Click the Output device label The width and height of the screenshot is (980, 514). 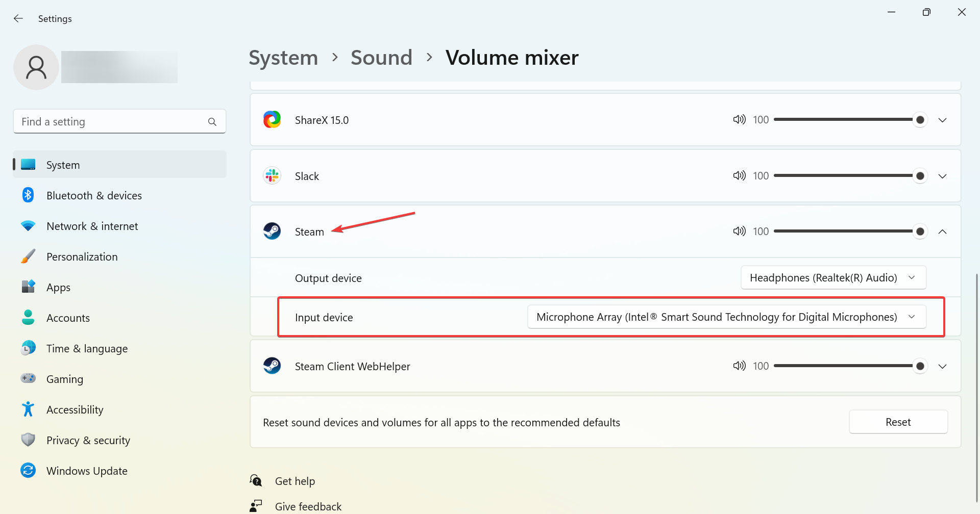click(328, 278)
